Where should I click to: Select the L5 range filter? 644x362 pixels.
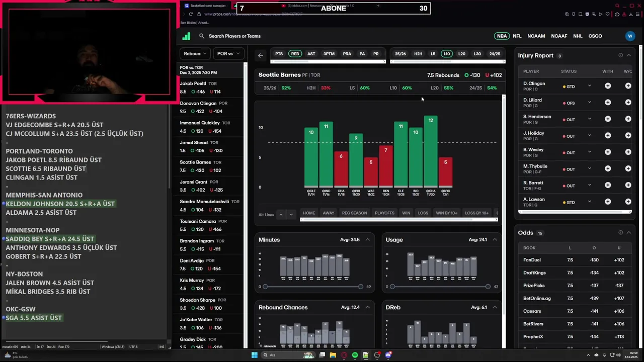(x=433, y=54)
